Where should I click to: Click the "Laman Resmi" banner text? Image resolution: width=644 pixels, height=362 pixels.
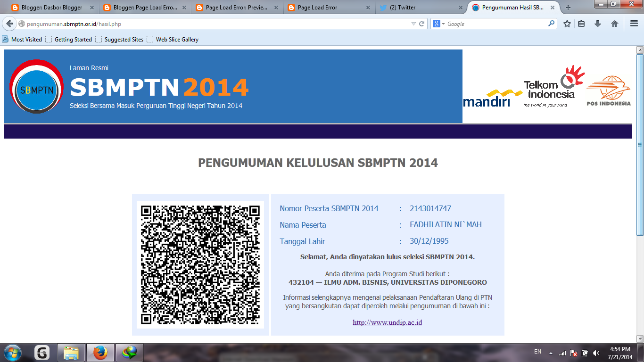(89, 68)
